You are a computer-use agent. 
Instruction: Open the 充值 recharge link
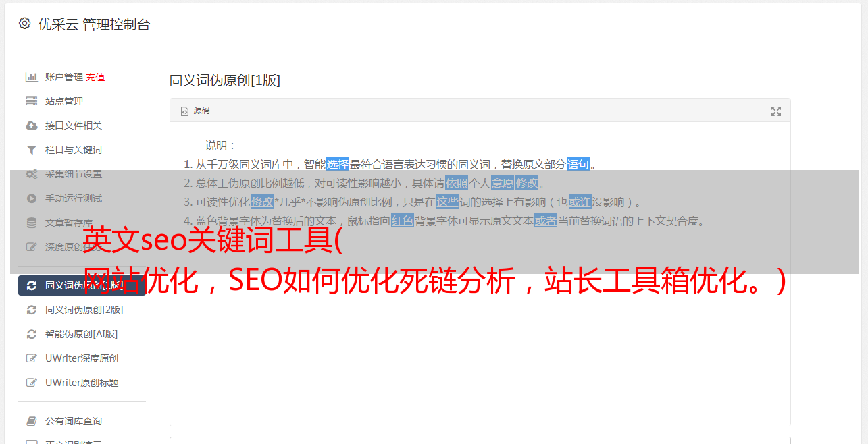[x=95, y=77]
